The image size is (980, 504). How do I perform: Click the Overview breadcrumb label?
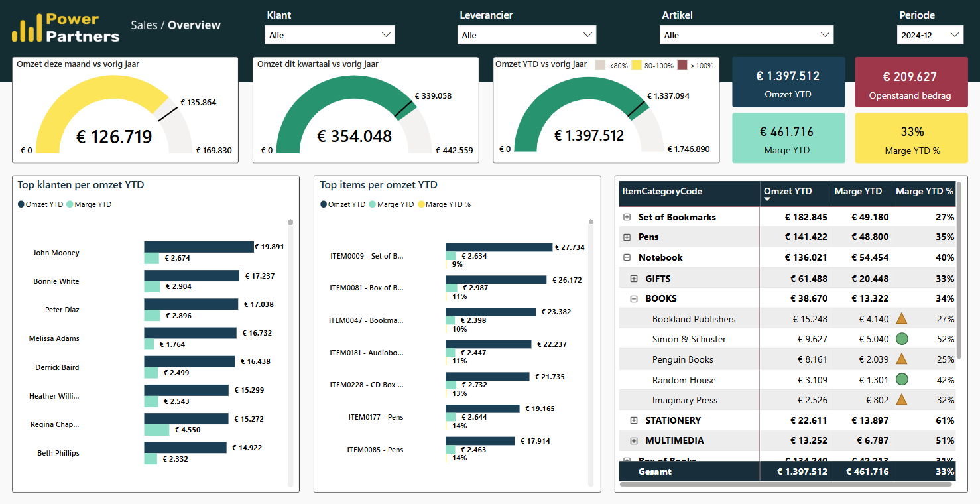coord(194,25)
